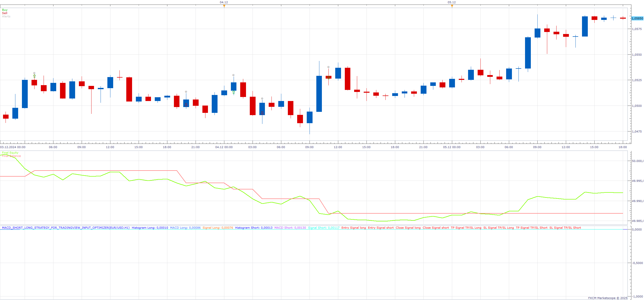Click the Close Signal short label
The height and width of the screenshot is (300, 644).
(x=436, y=228)
